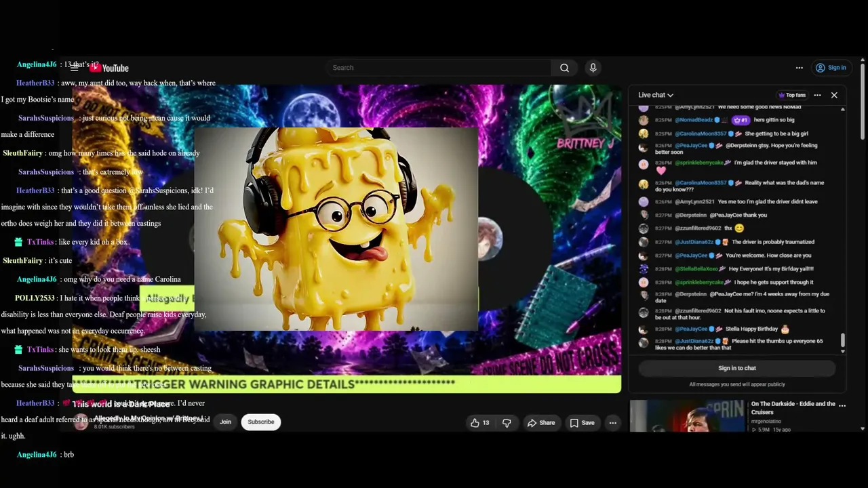Viewport: 868px width, 488px height.
Task: Click @sprinkleberrycake on 'I hope he gets support' message
Action: [698, 282]
